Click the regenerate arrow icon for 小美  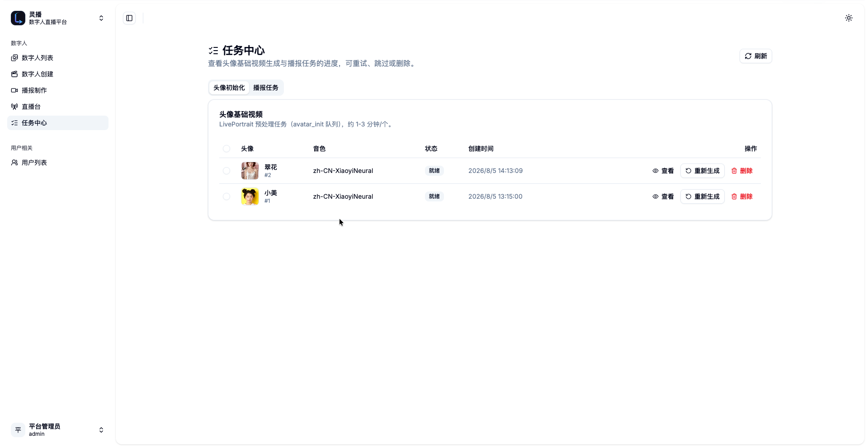(689, 196)
